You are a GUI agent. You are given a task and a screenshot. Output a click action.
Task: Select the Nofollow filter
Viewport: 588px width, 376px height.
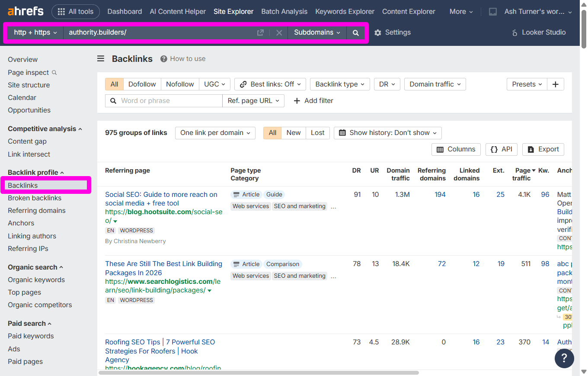(180, 84)
